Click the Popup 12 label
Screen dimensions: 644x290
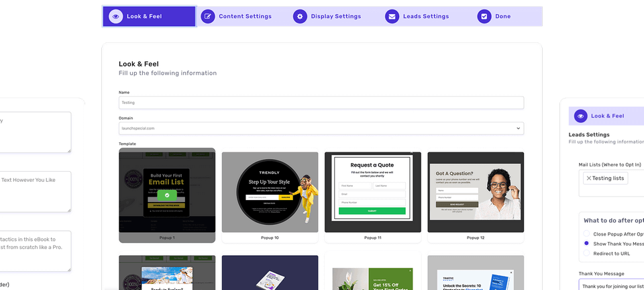click(476, 238)
